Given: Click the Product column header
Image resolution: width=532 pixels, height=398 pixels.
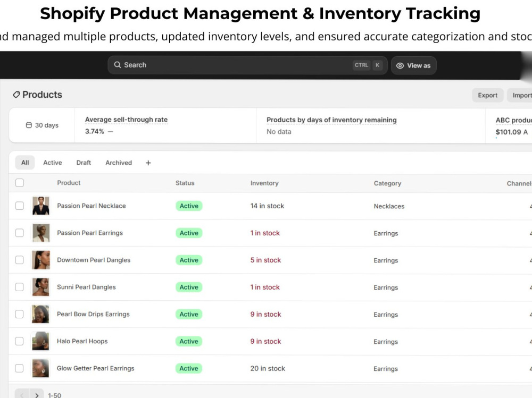Looking at the screenshot, I should click(x=69, y=183).
